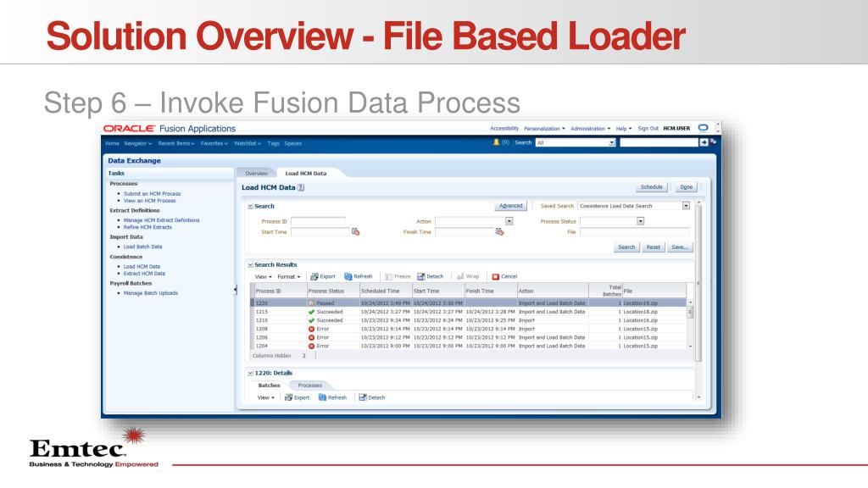The width and height of the screenshot is (868, 488).
Task: Click in the File input field
Action: pyautogui.click(x=634, y=232)
